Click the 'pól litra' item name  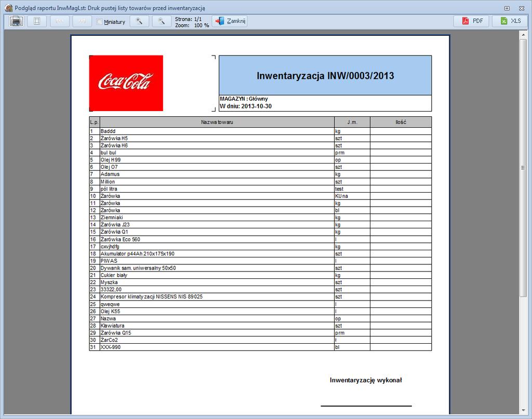(109, 189)
